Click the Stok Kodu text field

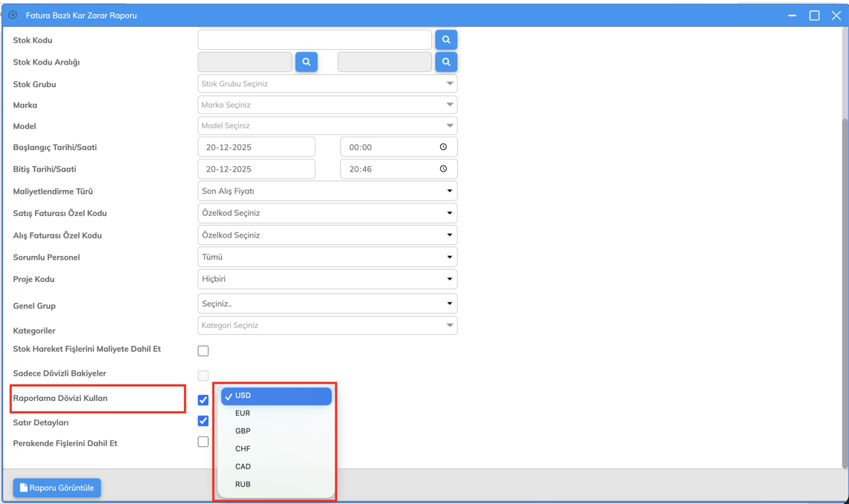pos(315,40)
